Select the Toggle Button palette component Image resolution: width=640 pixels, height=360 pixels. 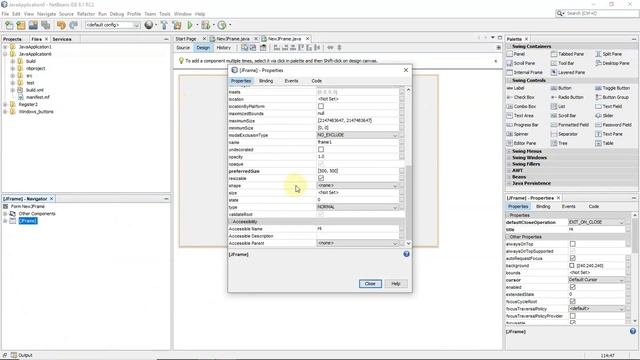click(x=613, y=88)
